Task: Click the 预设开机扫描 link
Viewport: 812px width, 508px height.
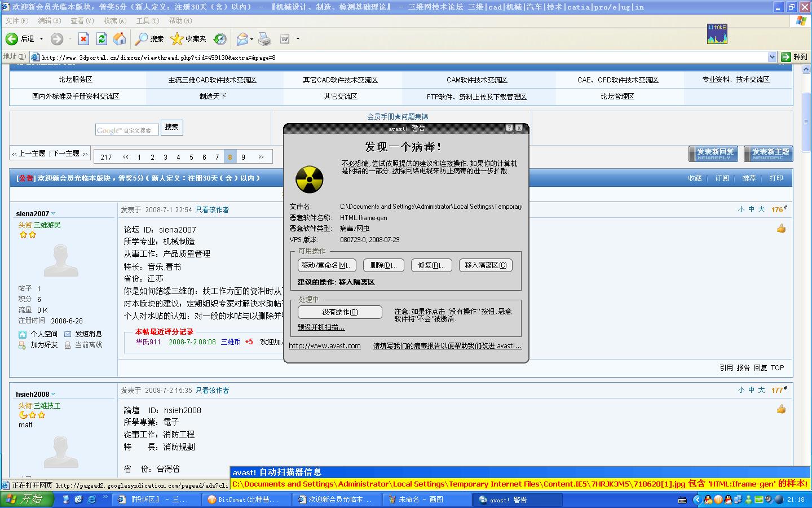Action: coord(321,327)
